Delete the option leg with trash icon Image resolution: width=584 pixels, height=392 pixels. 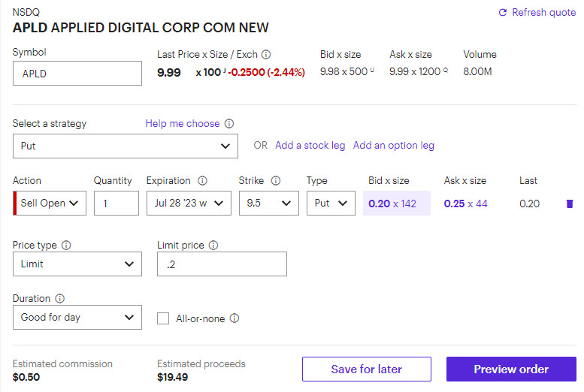pos(569,204)
